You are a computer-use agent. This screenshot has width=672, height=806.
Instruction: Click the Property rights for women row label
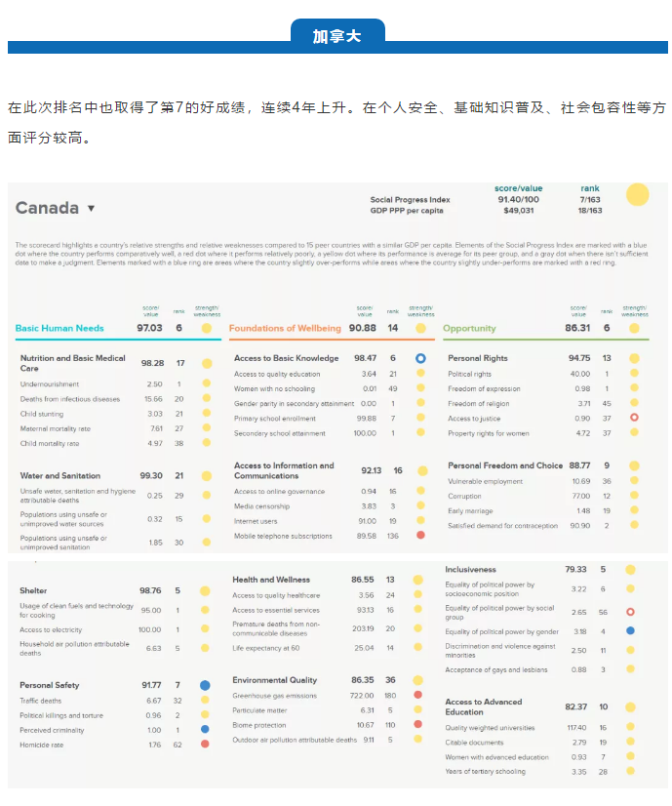coord(488,433)
